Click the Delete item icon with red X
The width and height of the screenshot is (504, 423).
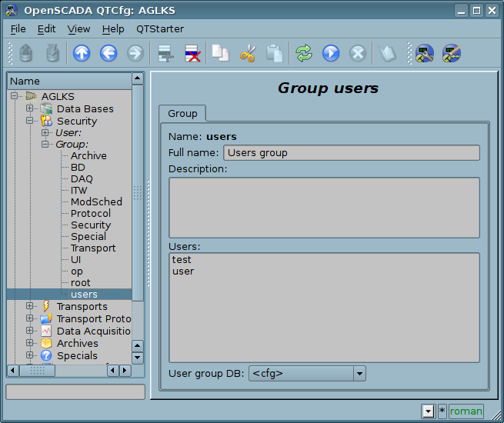point(192,53)
